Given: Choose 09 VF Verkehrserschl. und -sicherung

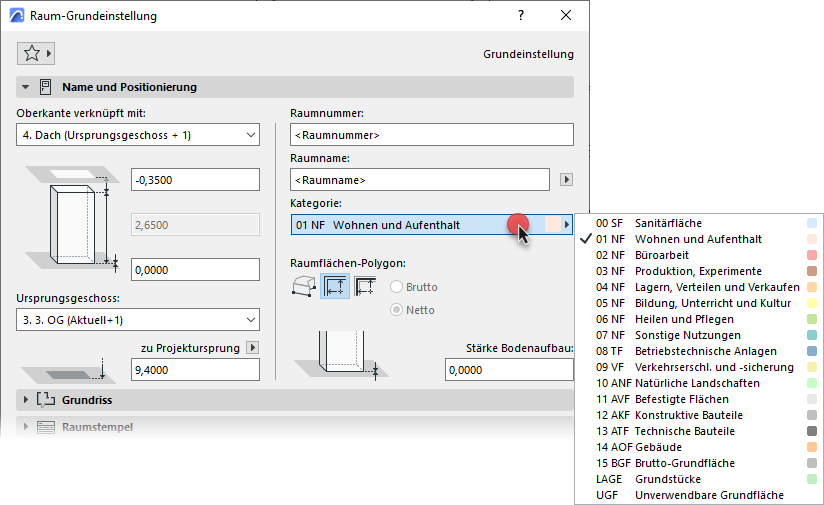Looking at the screenshot, I should click(x=699, y=367).
